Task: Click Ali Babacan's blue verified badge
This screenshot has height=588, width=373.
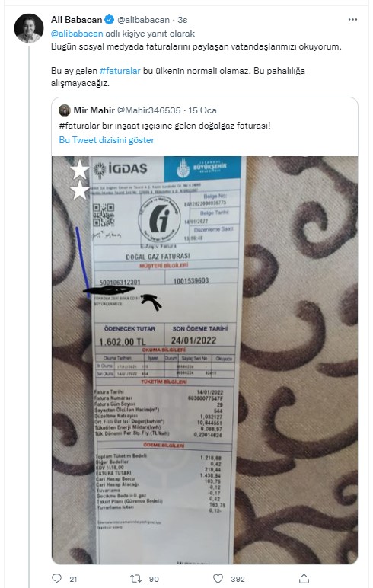Action: [110, 20]
